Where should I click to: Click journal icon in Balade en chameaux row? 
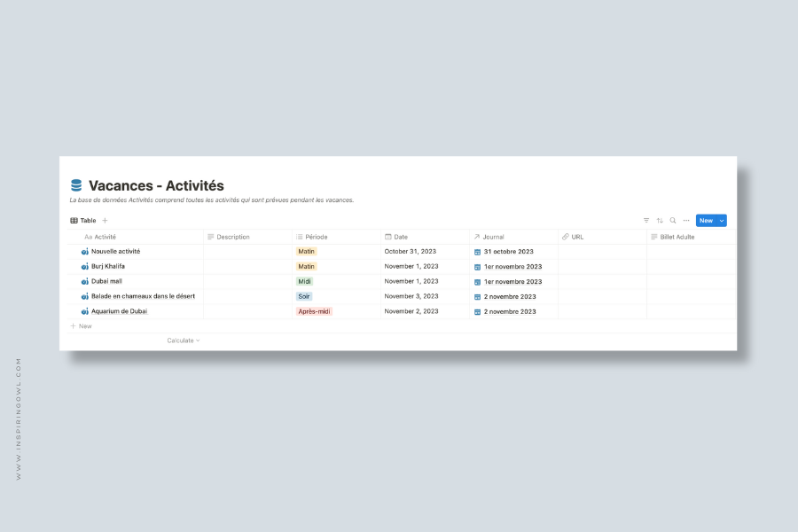[477, 297]
